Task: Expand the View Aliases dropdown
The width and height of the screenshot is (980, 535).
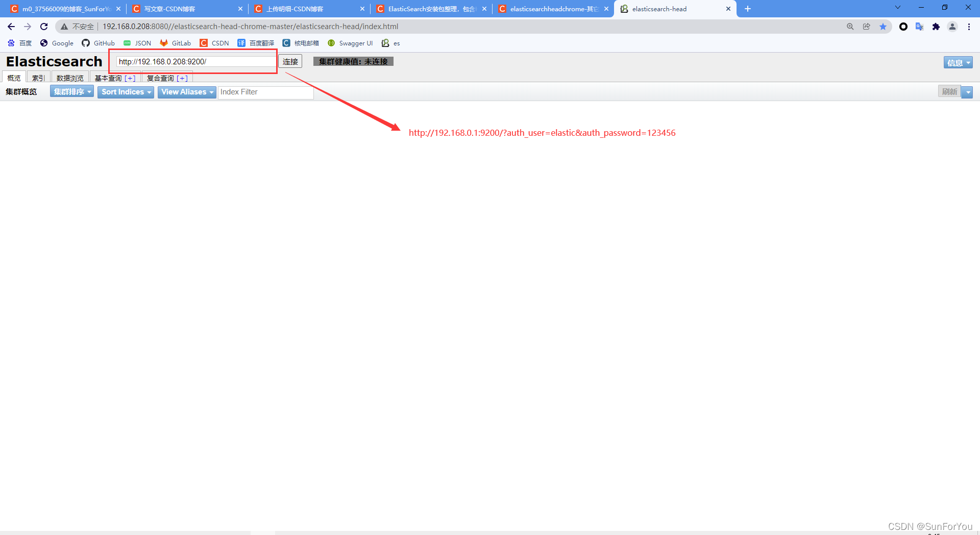Action: coord(187,92)
